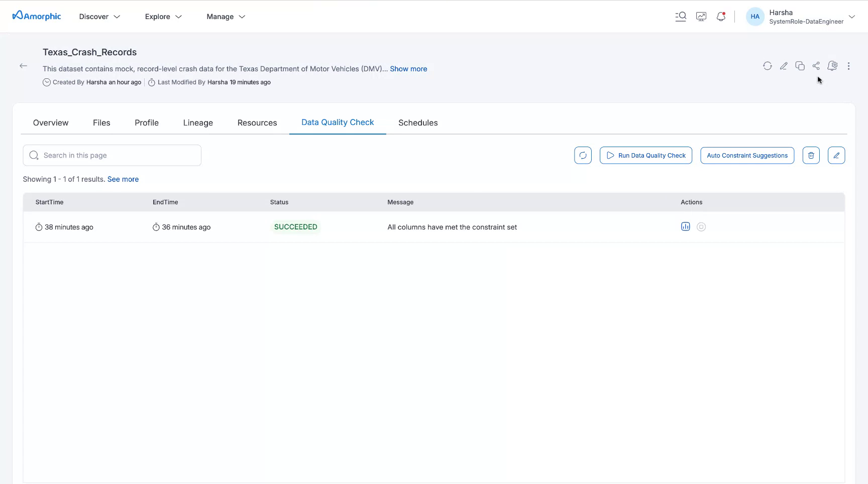
Task: Click the Search in this page field
Action: (112, 155)
